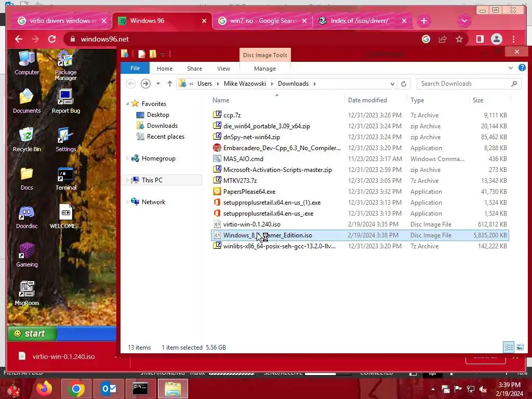The width and height of the screenshot is (532, 399).
Task: Click the Chrome back arrow
Action: (x=19, y=39)
